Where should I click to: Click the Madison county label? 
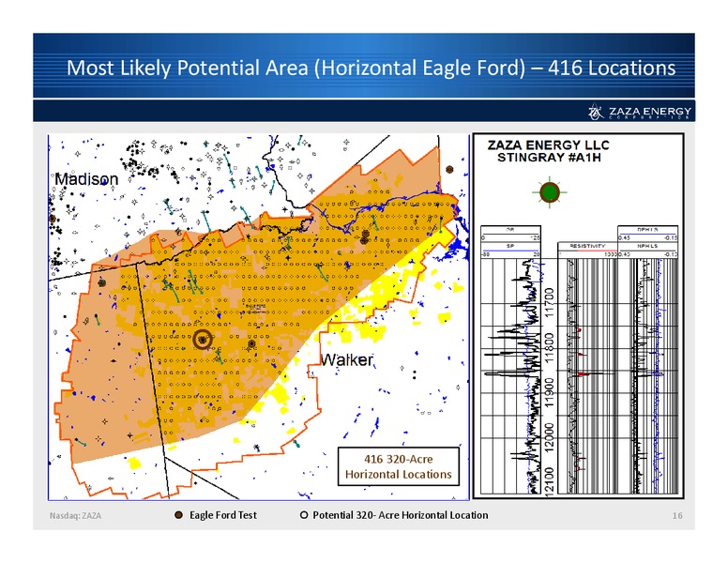pos(86,179)
